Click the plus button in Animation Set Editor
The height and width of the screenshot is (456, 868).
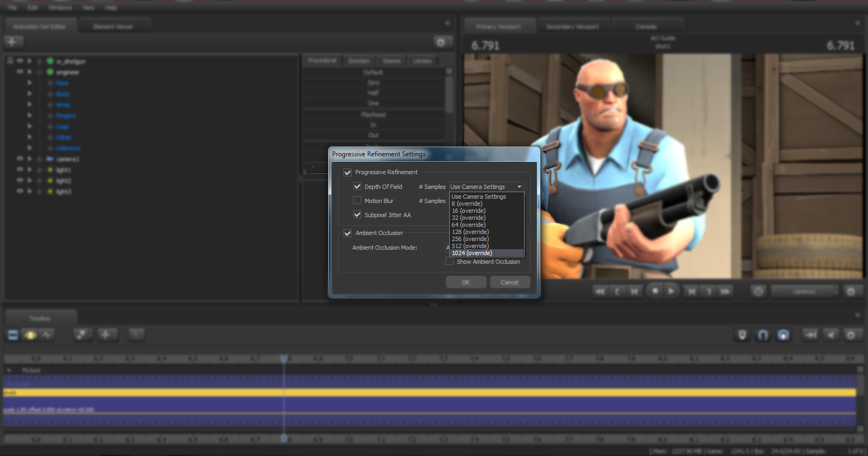point(13,42)
